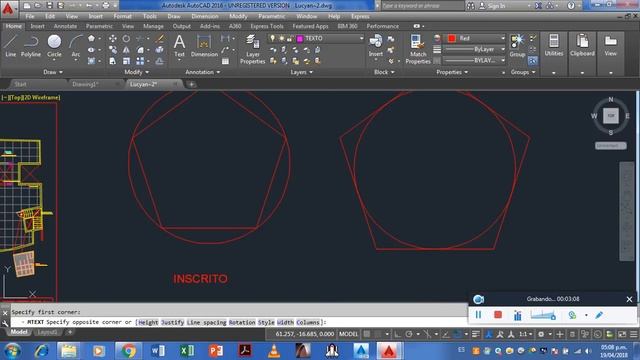Open the Express menu
Viewport: 640px width, 360px height.
point(360,16)
